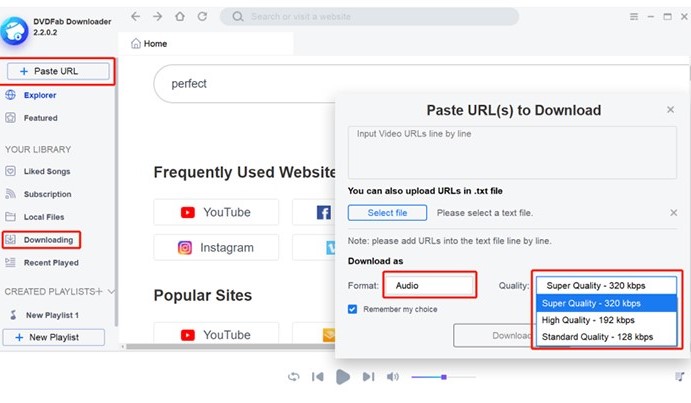691x403 pixels.
Task: Reload the page with refresh icon
Action: click(202, 17)
